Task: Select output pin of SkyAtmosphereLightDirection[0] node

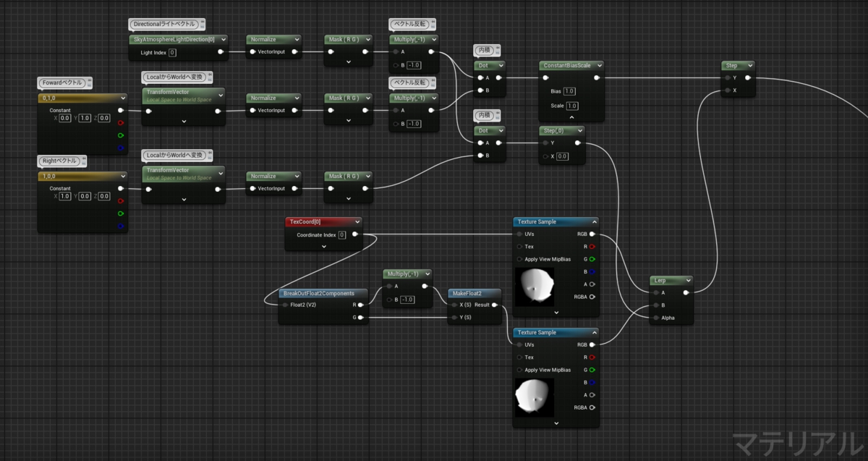Action: [x=219, y=52]
